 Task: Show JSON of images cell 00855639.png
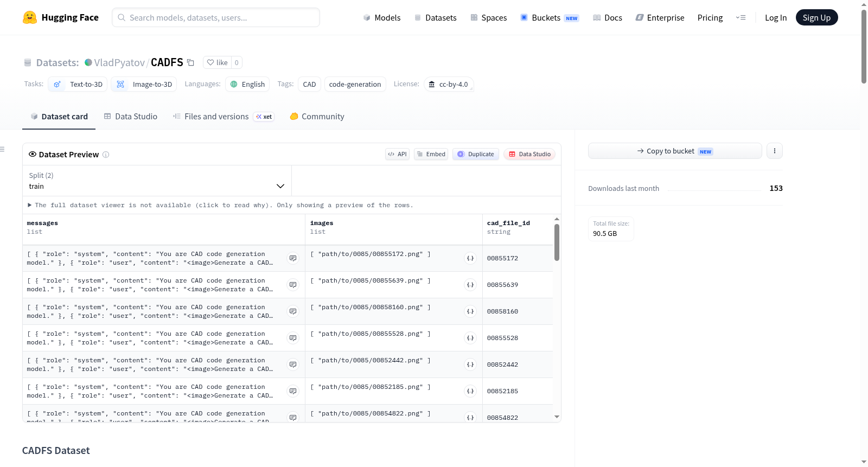coord(470,285)
